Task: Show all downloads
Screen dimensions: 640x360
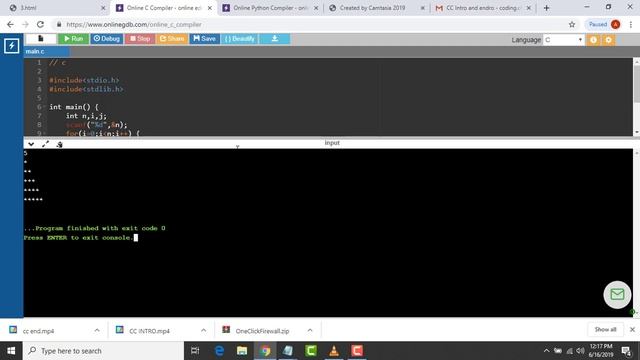Action: (605, 329)
